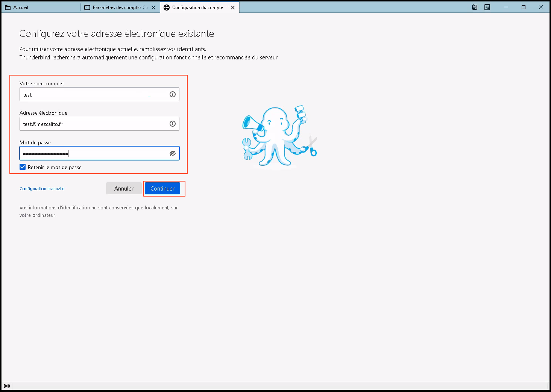Click the connection status icon in status bar
551x392 pixels.
coord(7,386)
